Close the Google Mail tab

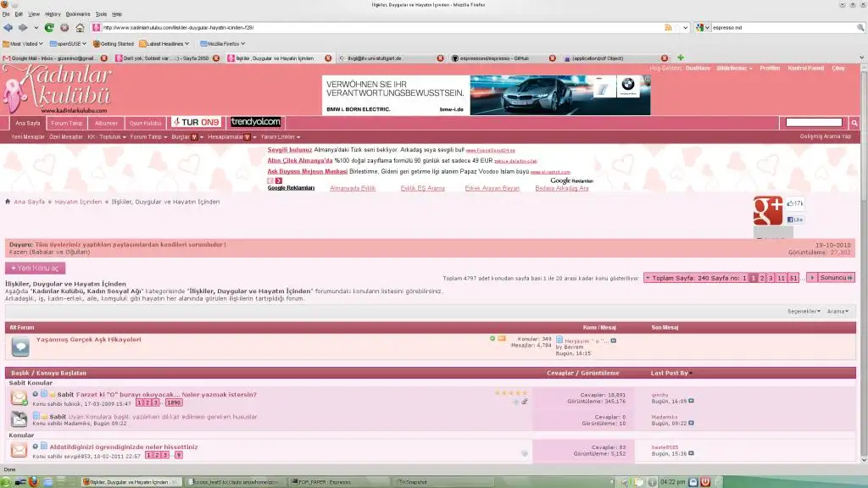tap(104, 58)
